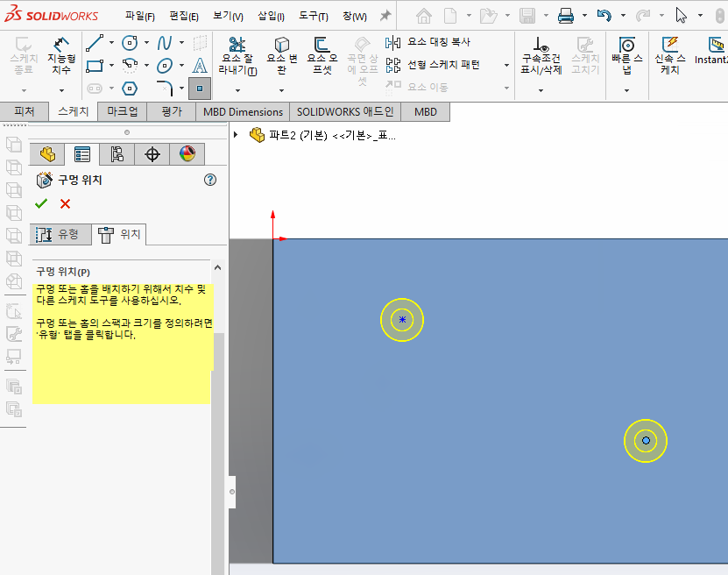The image size is (728, 575).
Task: Open the 보기(V) menu
Action: pos(228,17)
